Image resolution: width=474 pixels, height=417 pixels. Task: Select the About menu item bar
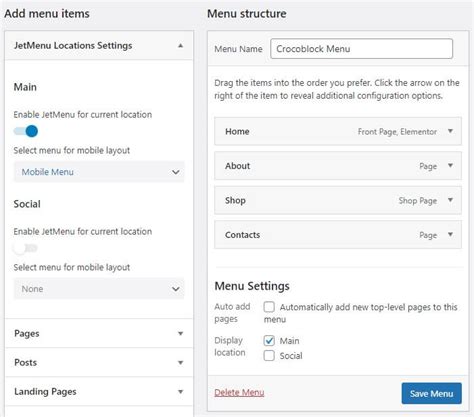(338, 166)
